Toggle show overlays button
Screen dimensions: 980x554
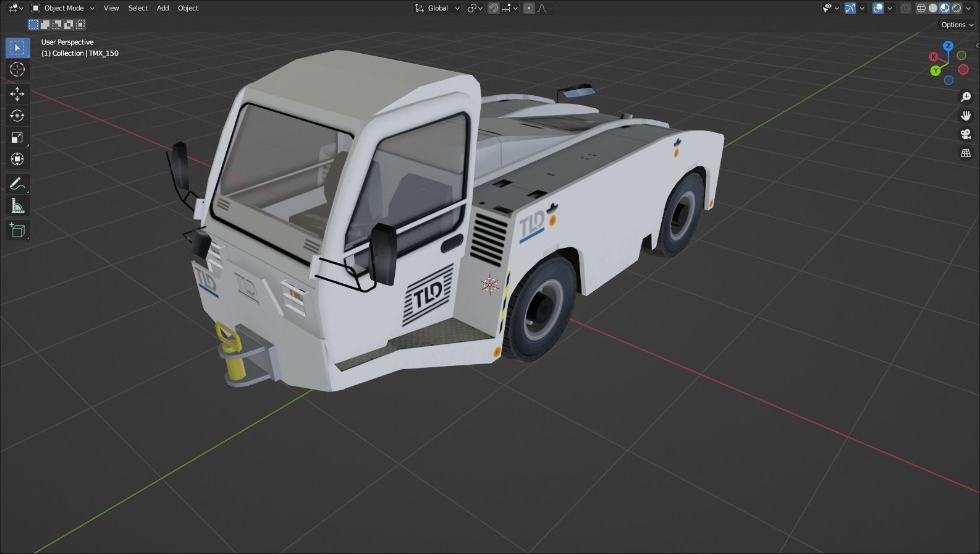(x=878, y=8)
